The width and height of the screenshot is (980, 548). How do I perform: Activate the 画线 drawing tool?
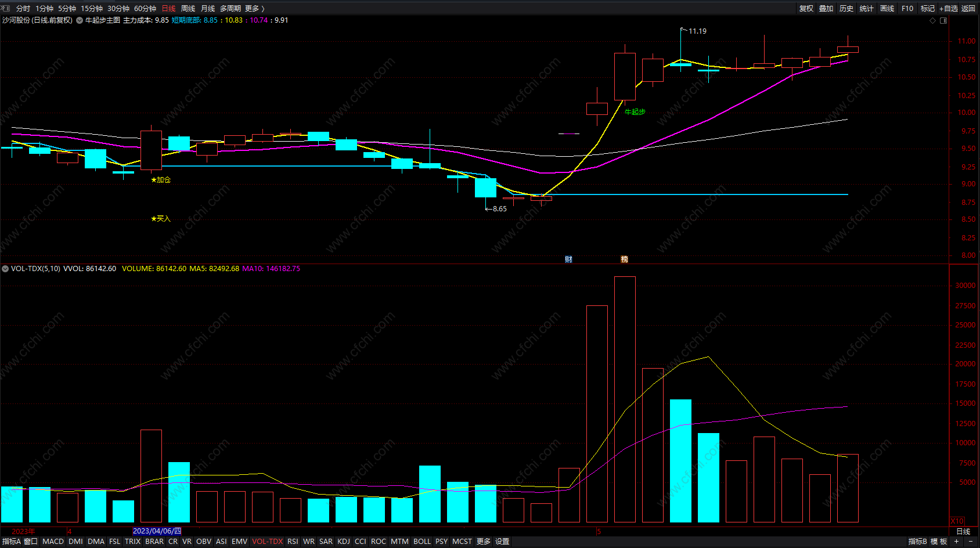(x=887, y=9)
